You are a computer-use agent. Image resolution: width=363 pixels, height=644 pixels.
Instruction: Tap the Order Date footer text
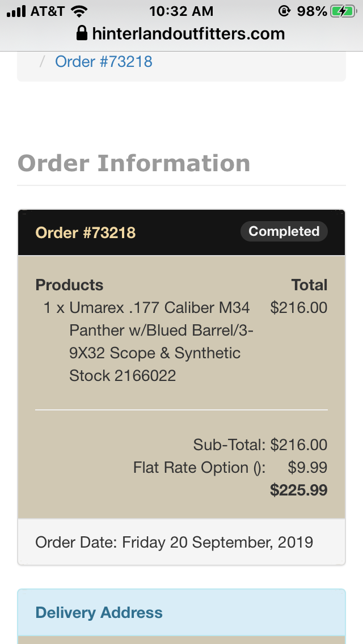(174, 542)
